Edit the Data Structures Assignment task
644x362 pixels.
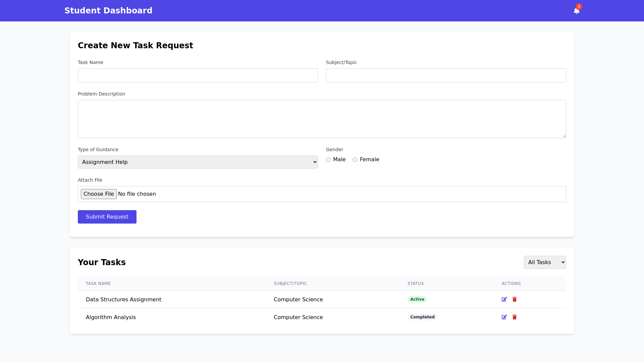(x=504, y=299)
